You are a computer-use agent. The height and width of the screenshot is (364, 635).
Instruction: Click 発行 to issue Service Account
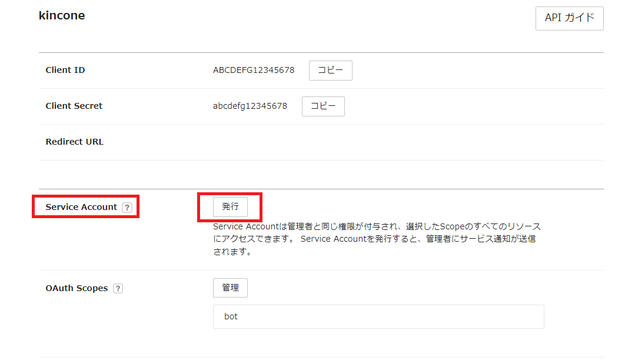coord(230,207)
